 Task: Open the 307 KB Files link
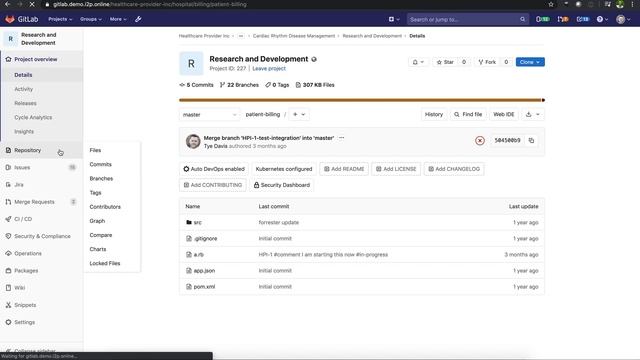coord(315,85)
